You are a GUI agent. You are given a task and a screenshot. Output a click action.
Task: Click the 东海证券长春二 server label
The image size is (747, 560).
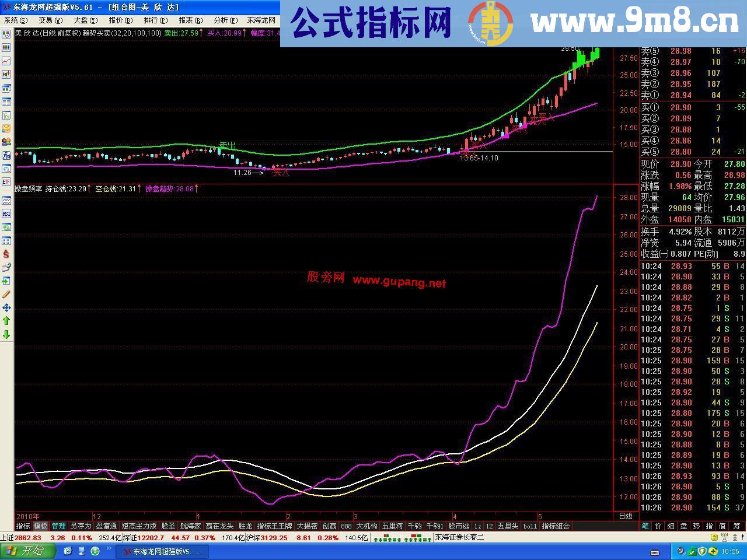tap(459, 538)
